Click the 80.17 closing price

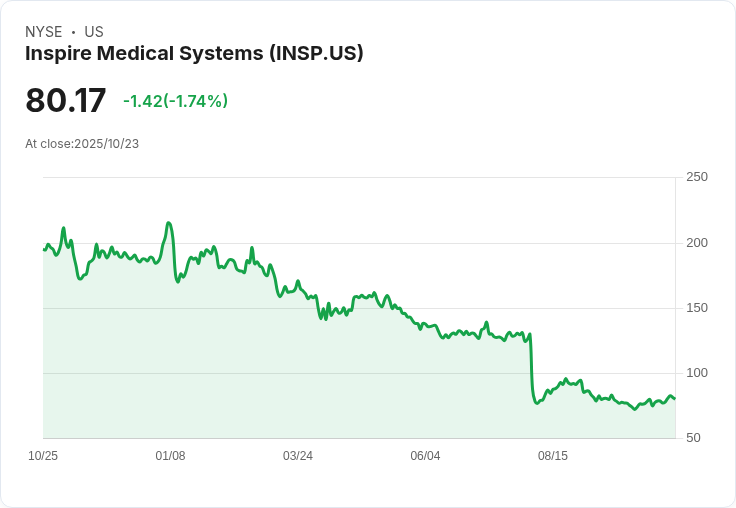pos(66,101)
